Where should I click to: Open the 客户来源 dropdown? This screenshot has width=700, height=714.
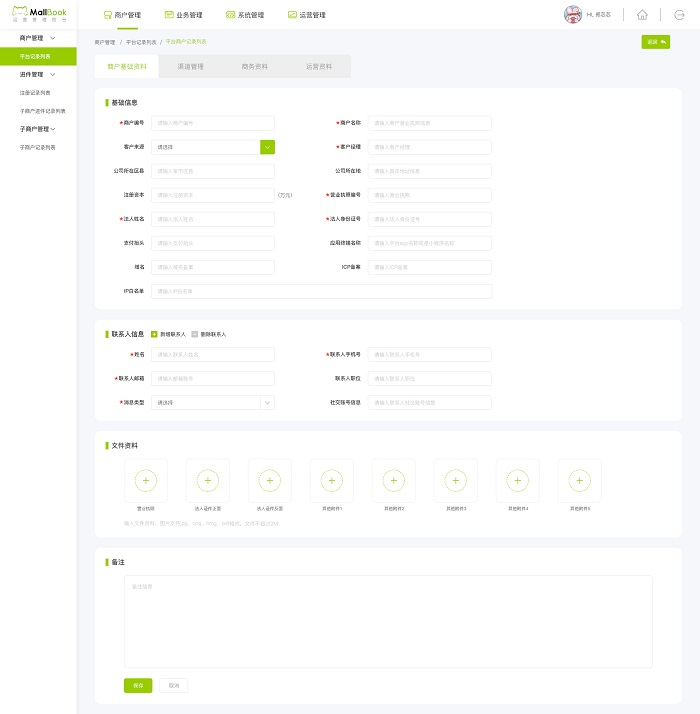[x=267, y=147]
